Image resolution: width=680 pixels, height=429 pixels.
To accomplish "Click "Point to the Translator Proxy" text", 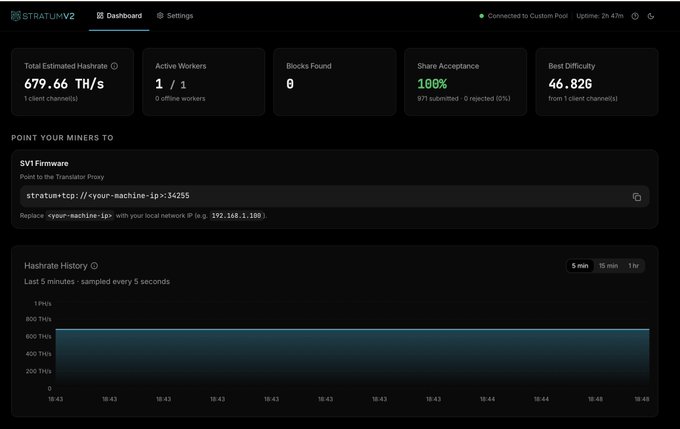I will pos(62,177).
